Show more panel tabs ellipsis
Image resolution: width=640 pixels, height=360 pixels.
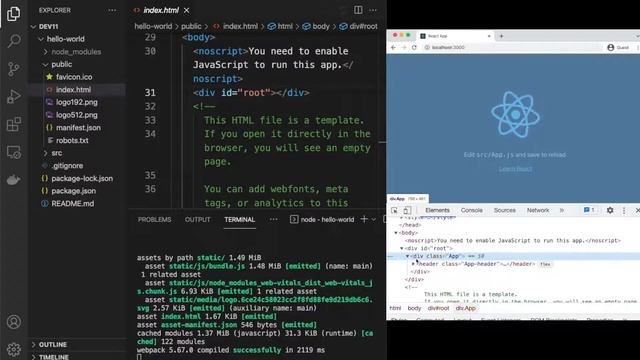[273, 220]
